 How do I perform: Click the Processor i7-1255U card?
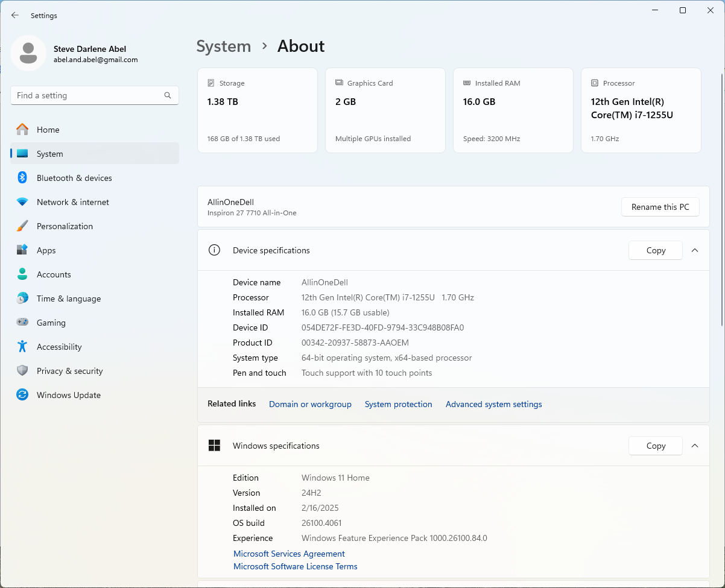[641, 110]
